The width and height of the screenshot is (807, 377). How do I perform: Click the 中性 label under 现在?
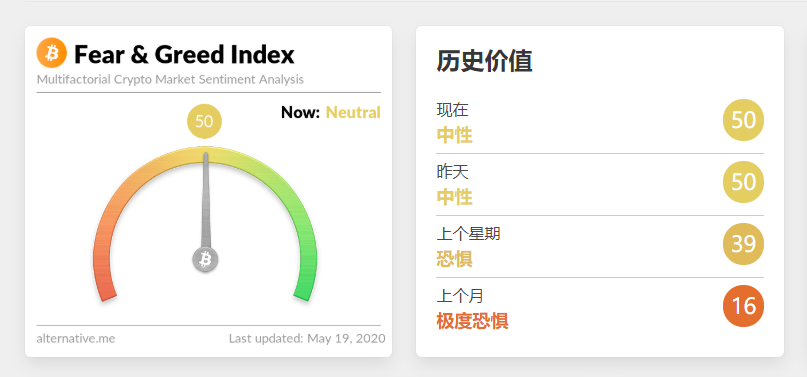click(x=454, y=135)
